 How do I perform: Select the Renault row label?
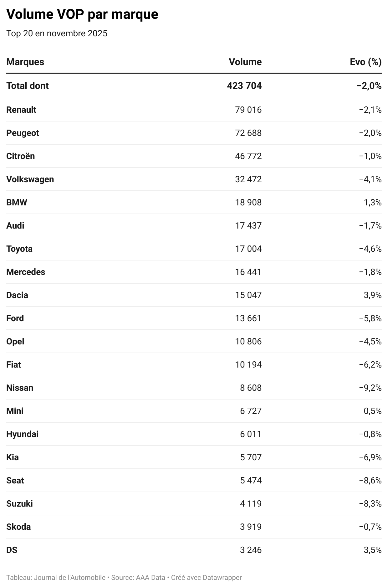coord(21,110)
